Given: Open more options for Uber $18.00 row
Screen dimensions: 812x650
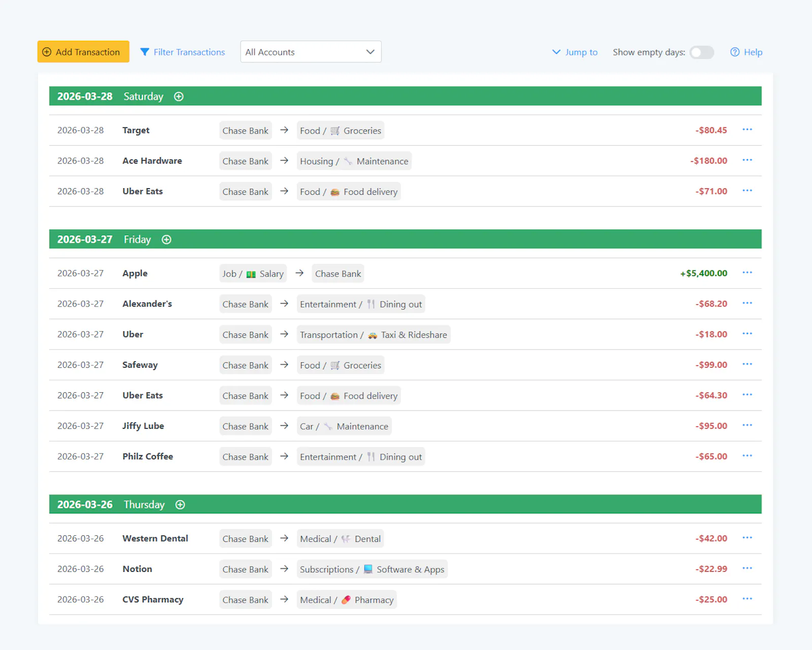Looking at the screenshot, I should click(x=747, y=334).
